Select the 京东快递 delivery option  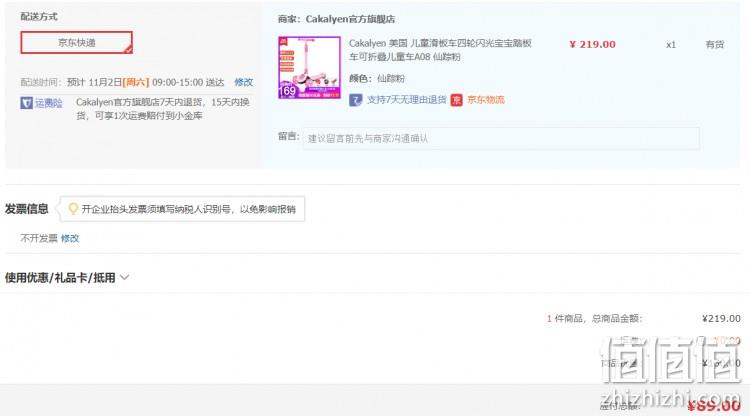[77, 43]
